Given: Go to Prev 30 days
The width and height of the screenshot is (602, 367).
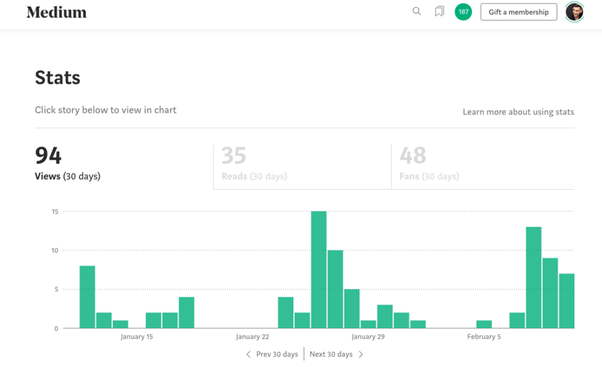Looking at the screenshot, I should pos(277,354).
